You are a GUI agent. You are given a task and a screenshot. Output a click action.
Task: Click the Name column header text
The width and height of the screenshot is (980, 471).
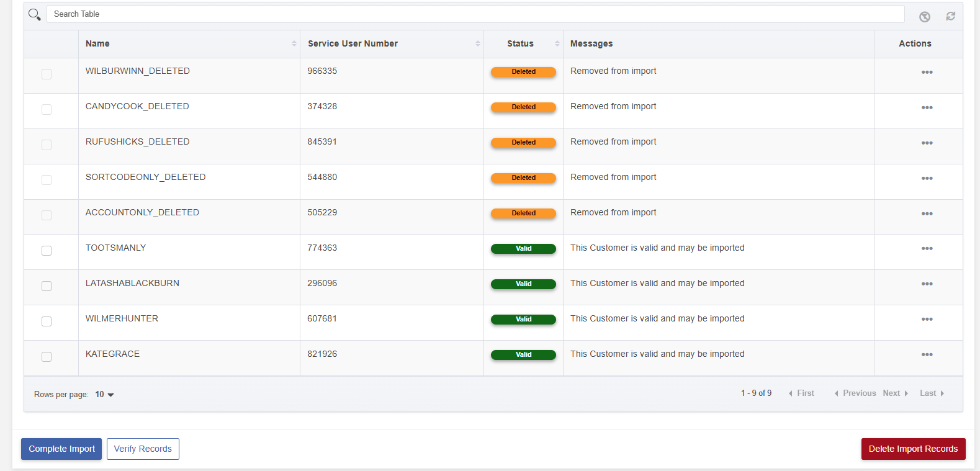[97, 43]
